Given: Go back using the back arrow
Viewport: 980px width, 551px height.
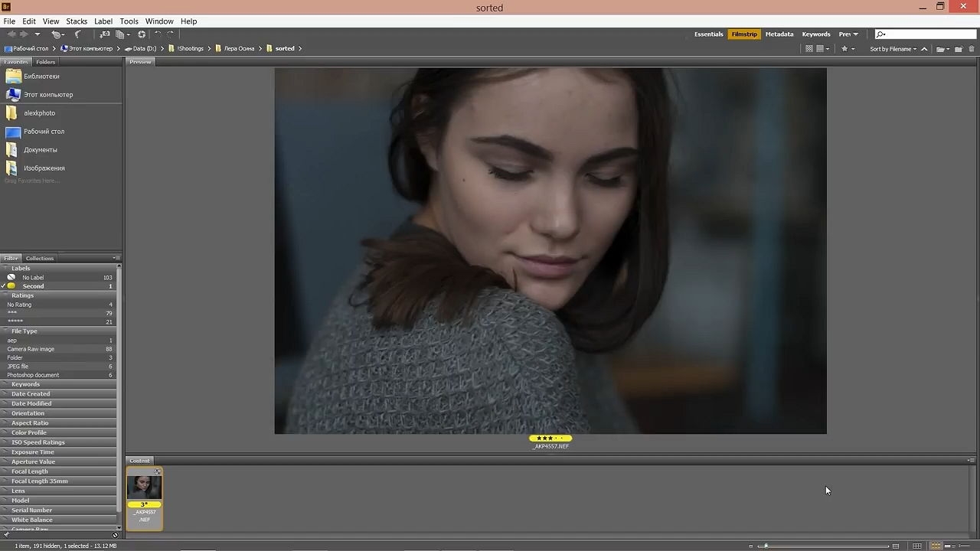Looking at the screenshot, I should [11, 34].
